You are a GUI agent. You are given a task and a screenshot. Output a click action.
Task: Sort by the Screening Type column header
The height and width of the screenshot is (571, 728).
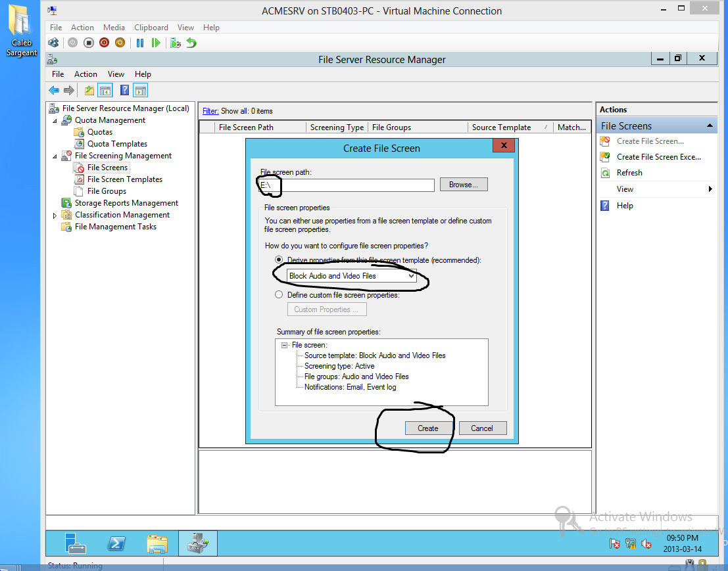click(337, 127)
